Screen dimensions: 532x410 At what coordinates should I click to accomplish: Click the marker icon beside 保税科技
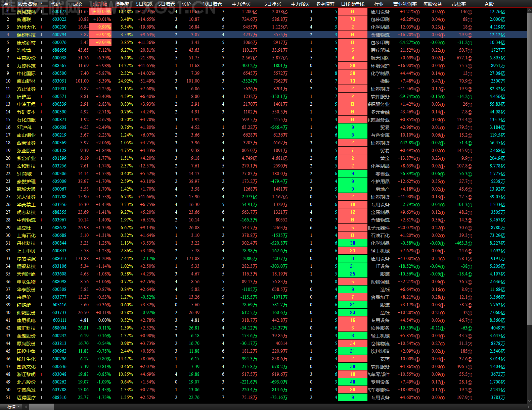pyautogui.click(x=42, y=35)
